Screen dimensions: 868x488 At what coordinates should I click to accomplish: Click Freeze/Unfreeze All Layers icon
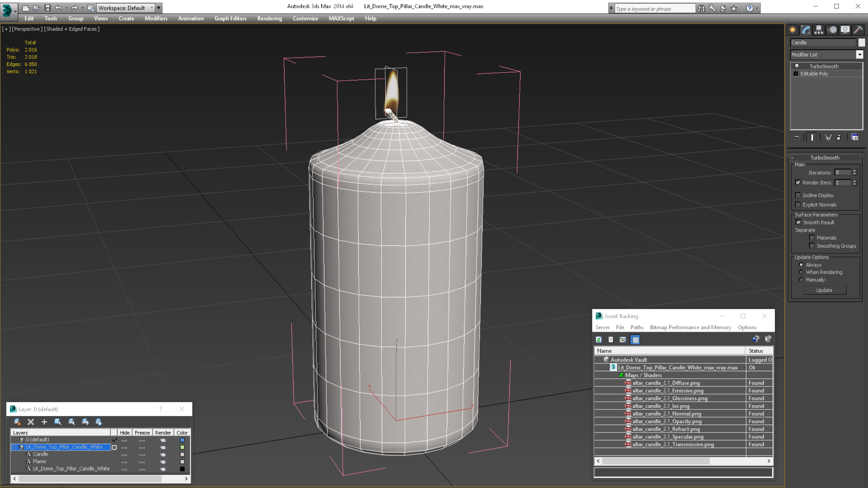click(x=99, y=422)
